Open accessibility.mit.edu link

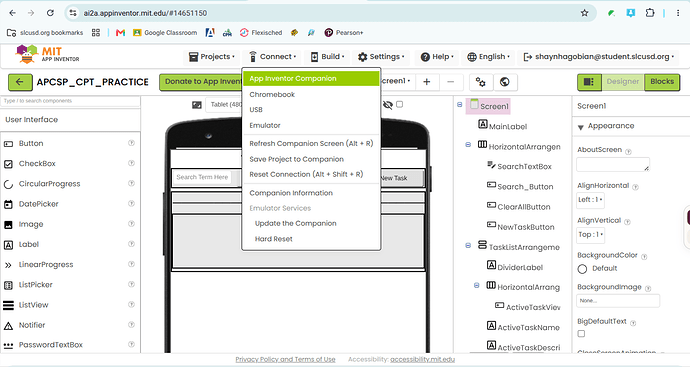422,360
